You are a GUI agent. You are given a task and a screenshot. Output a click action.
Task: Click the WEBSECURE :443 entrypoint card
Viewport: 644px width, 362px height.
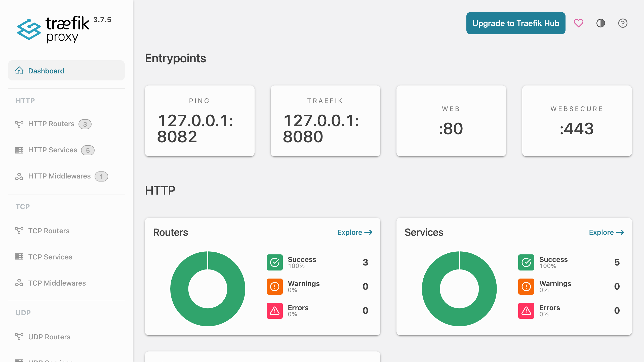pos(577,121)
